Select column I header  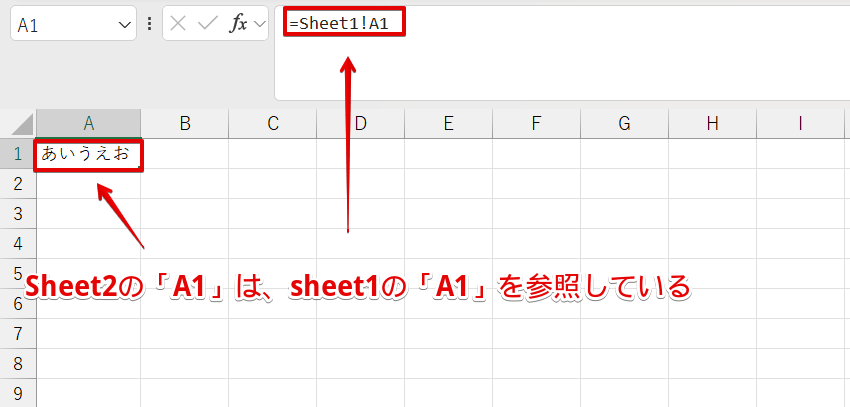(800, 124)
